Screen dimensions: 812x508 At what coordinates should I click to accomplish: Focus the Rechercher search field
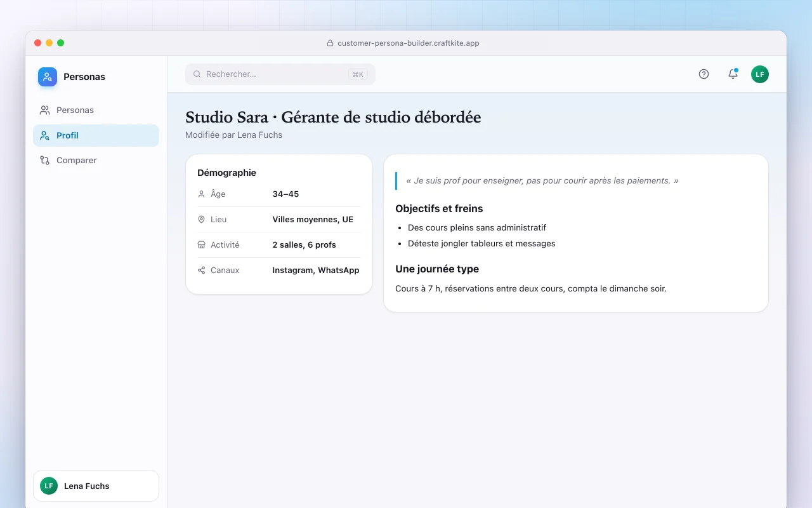280,74
